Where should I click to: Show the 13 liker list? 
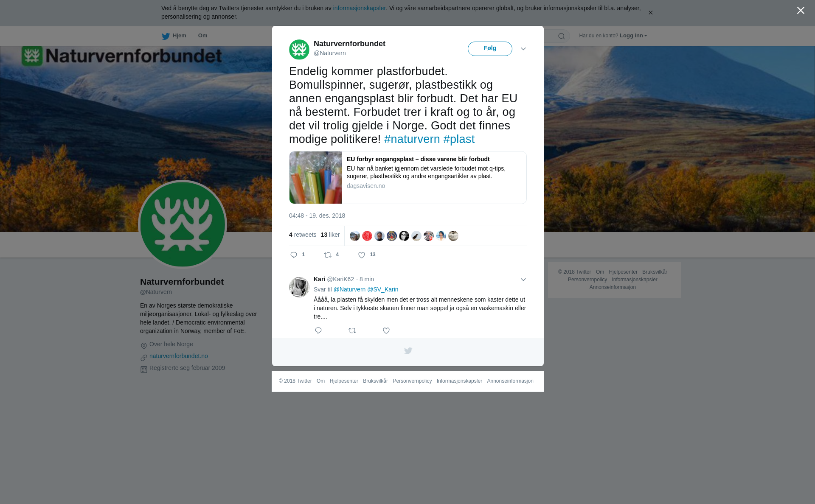[x=330, y=235]
